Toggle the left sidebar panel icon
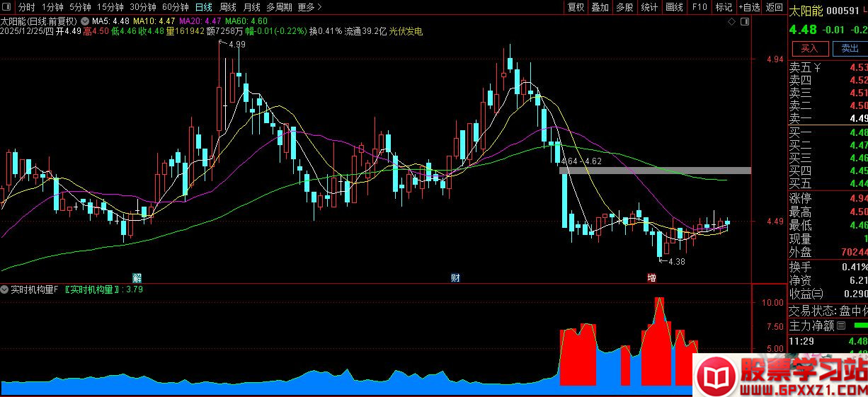868x397 pixels. click(8, 7)
